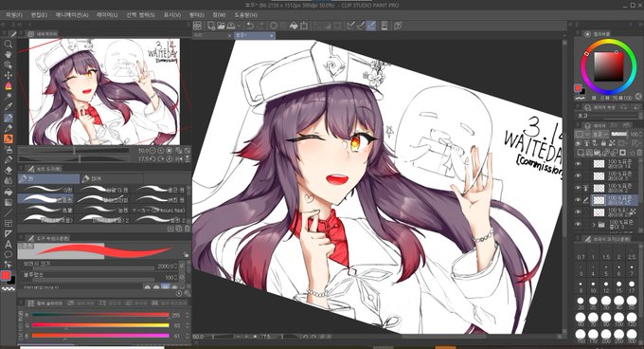Click the Fill icon in command bar
The height and width of the screenshot is (349, 644).
coord(294,26)
